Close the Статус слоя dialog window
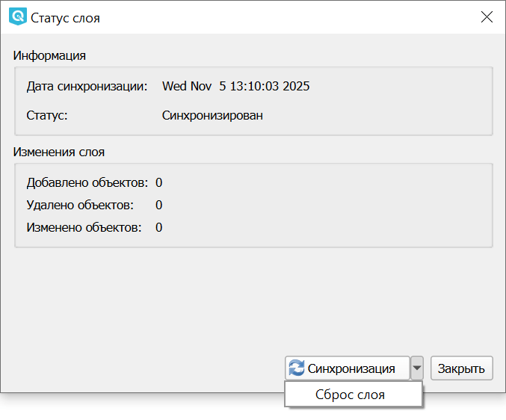The image size is (506, 420). pos(487,17)
